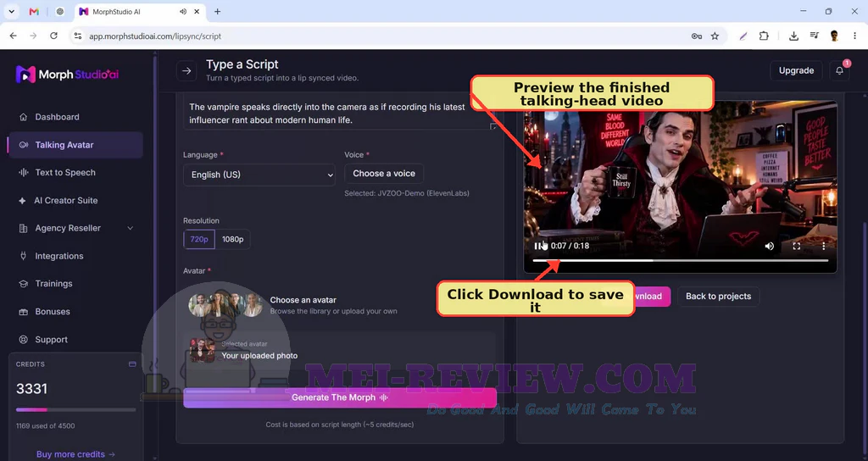Click the credits usage progress bar
868x461 pixels.
coord(75,410)
